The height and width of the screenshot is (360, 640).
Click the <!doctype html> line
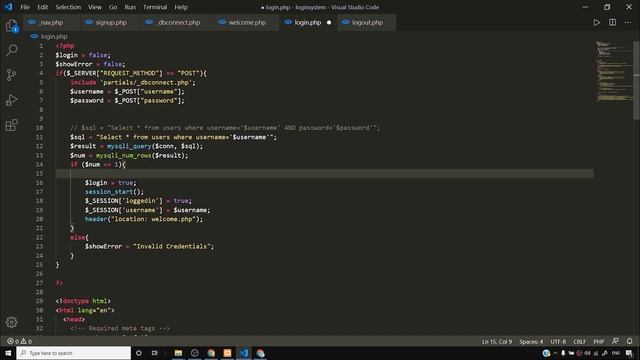83,301
